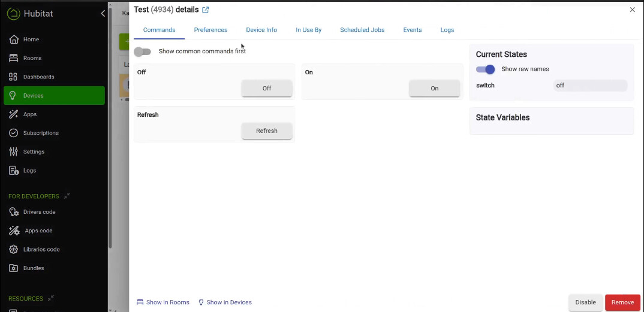The height and width of the screenshot is (312, 644).
Task: Click the red Remove button
Action: 622,302
